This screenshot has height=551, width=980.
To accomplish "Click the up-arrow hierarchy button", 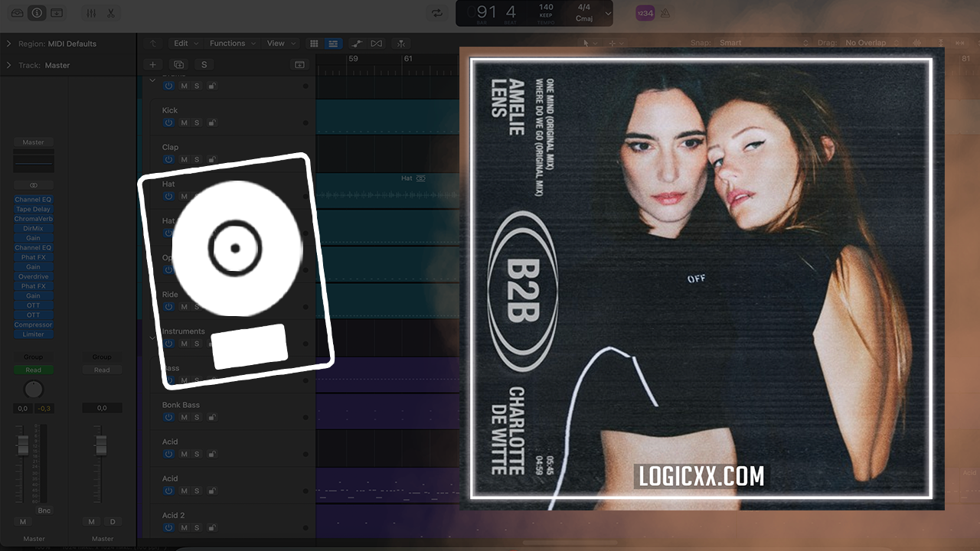I will [x=153, y=44].
